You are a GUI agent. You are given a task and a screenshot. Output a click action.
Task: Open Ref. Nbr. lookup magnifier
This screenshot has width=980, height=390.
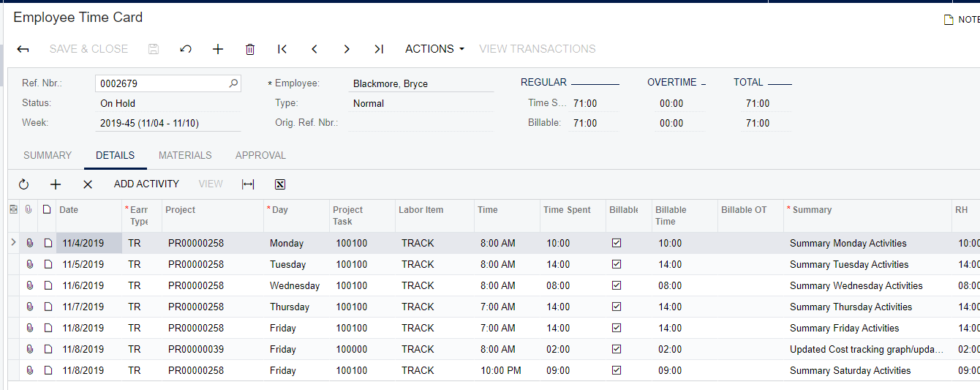[x=233, y=83]
